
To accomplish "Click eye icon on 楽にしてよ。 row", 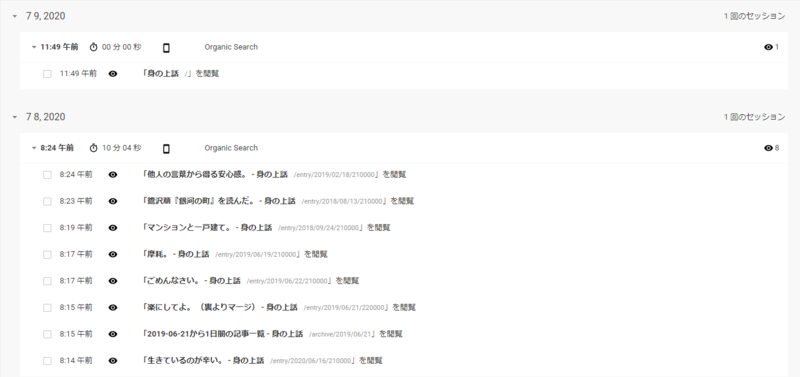I will 113,307.
